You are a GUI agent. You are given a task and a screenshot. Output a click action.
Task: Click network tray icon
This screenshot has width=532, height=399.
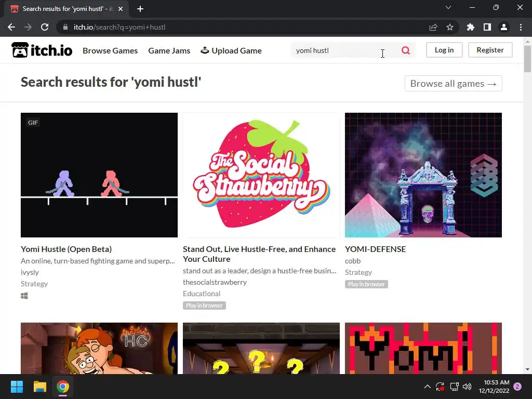coord(454,387)
